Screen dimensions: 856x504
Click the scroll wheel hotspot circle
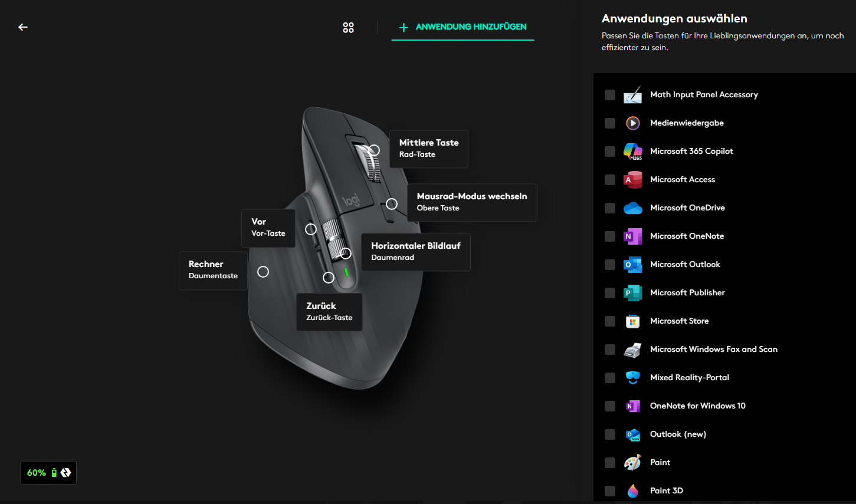click(x=374, y=150)
